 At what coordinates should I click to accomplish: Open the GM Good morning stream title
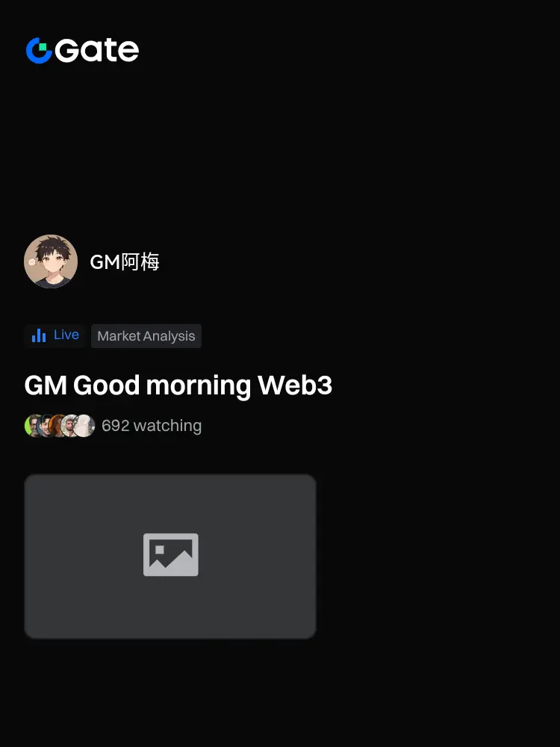pyautogui.click(x=178, y=385)
